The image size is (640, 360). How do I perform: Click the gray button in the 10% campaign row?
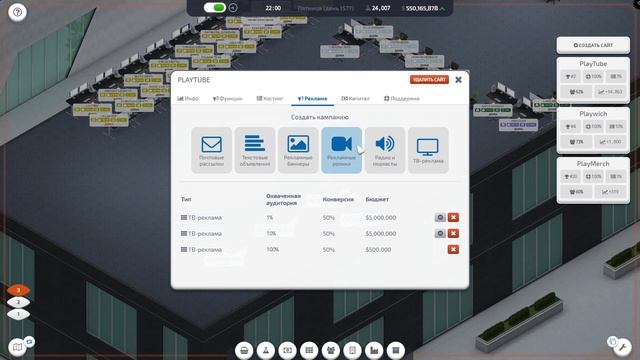440,233
